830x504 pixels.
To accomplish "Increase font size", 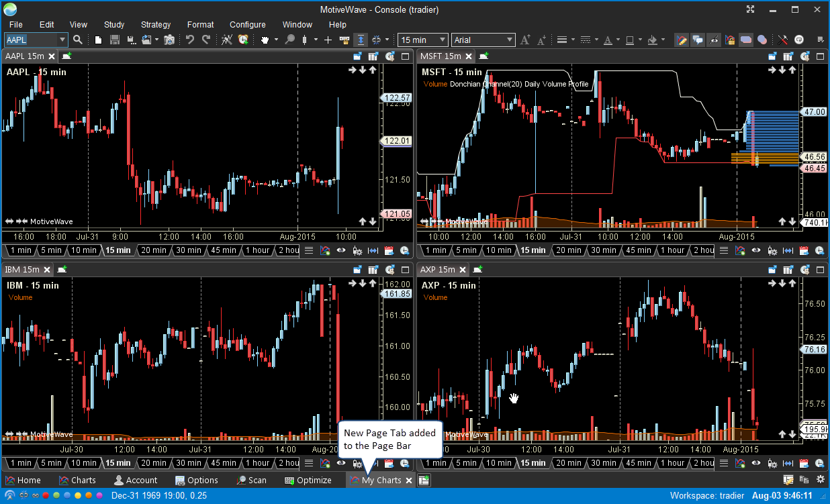I will coord(525,40).
